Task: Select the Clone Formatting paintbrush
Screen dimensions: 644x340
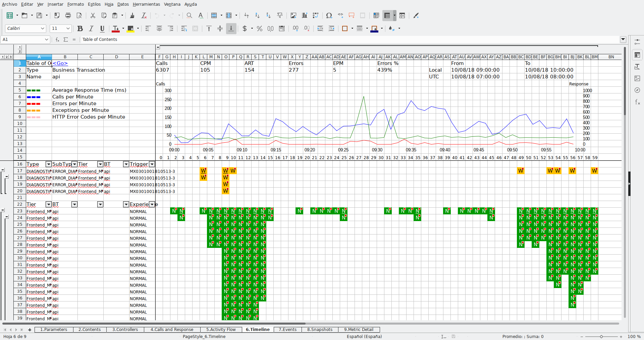Action: 132,15
